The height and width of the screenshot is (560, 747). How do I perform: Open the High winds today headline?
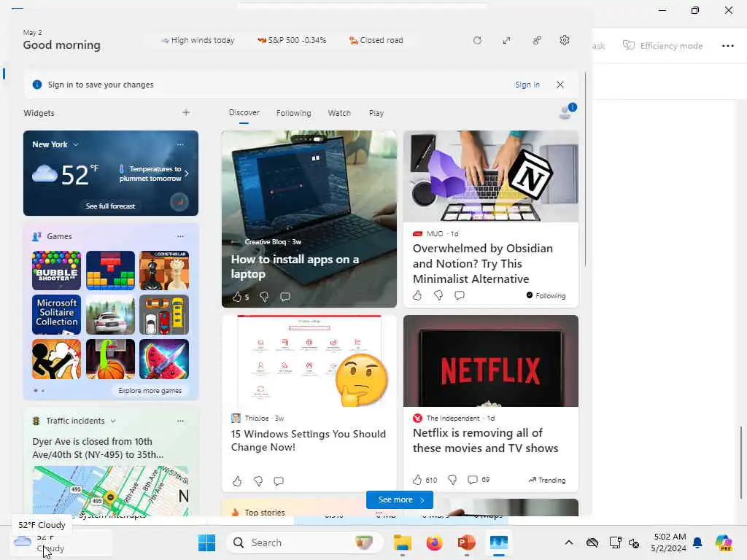[x=198, y=41]
